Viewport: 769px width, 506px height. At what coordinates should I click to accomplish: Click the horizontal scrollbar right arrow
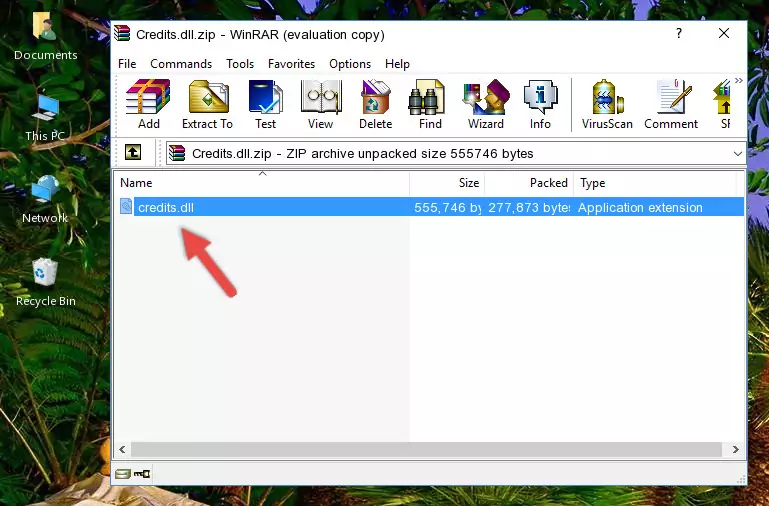click(735, 449)
